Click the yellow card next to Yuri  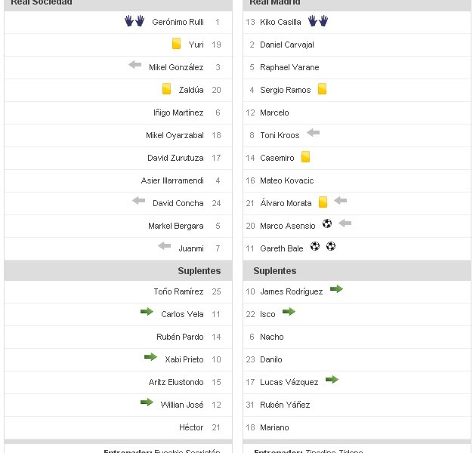click(x=176, y=44)
